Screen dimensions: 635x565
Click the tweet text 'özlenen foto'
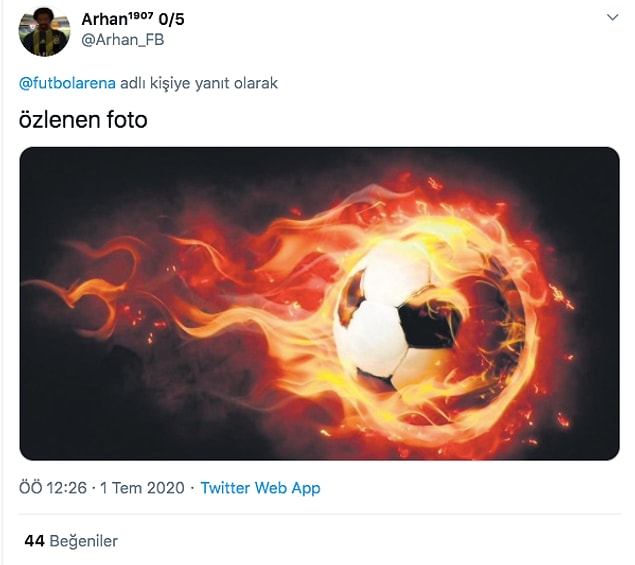pos(83,120)
